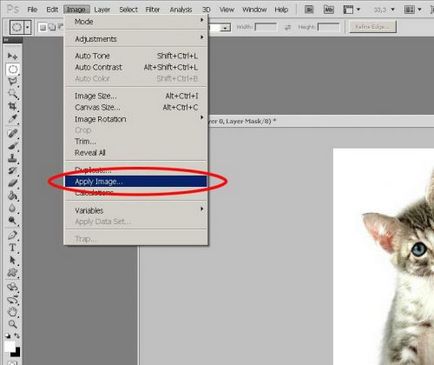The width and height of the screenshot is (434, 365).
Task: Open the Analysis menu
Action: pos(181,9)
